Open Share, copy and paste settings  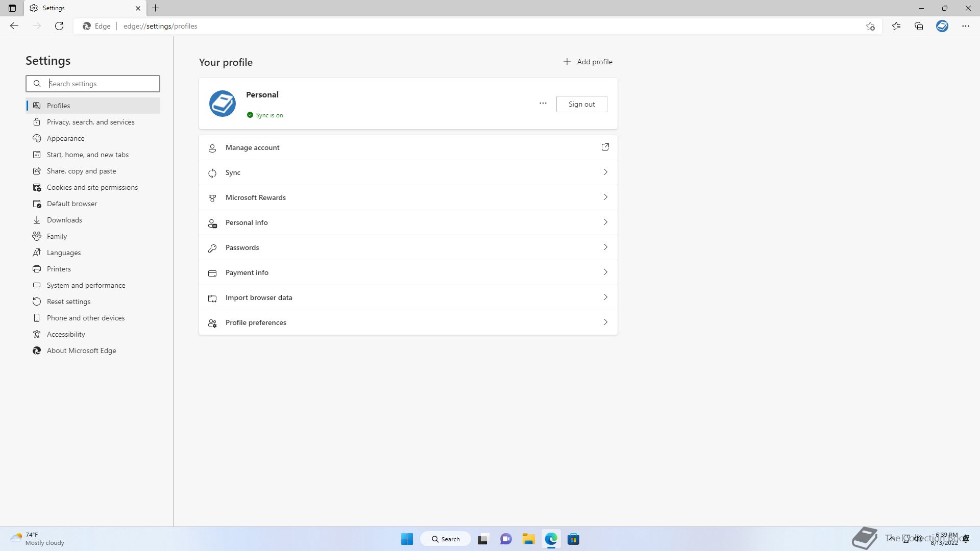93,171
